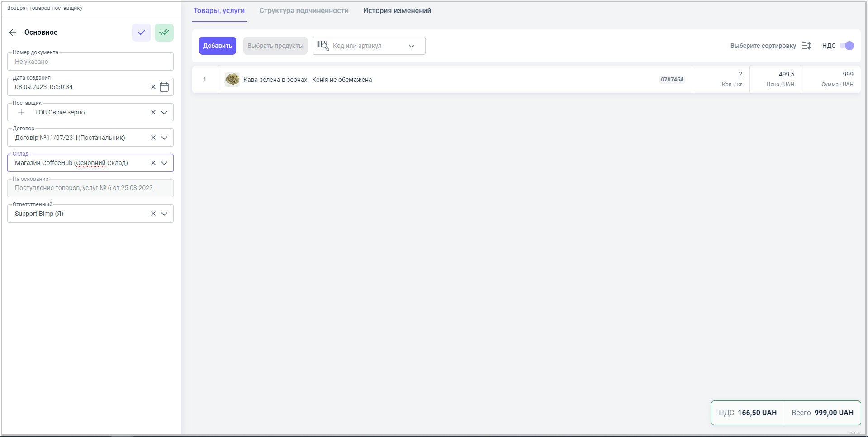Toggle the НДС switch
This screenshot has width=868, height=437.
pos(846,46)
